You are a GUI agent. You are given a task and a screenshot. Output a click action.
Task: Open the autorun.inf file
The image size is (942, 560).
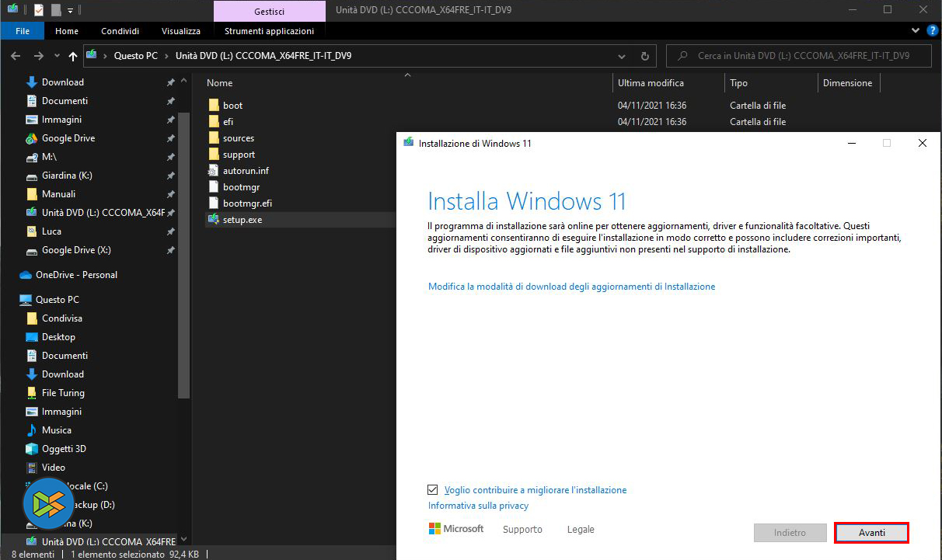click(246, 171)
